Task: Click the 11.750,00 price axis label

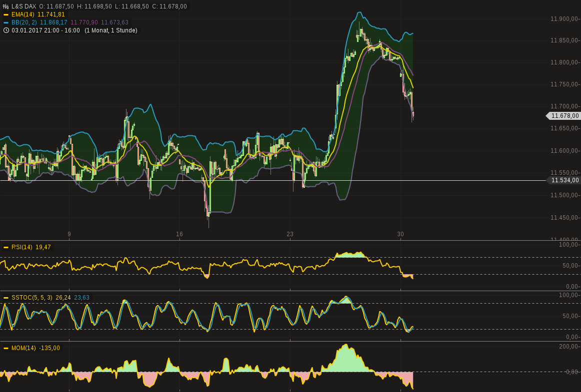Action: 564,84
